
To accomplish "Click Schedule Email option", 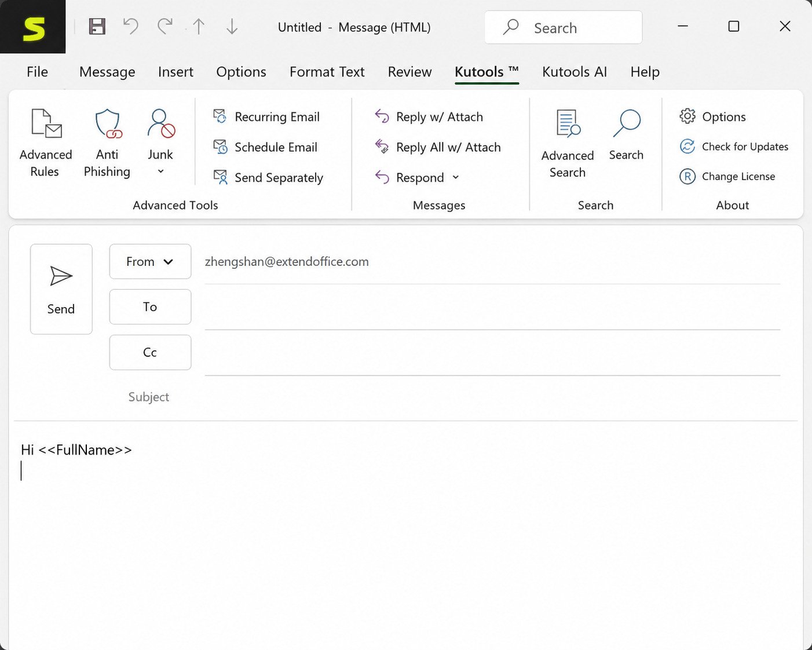I will click(x=265, y=147).
